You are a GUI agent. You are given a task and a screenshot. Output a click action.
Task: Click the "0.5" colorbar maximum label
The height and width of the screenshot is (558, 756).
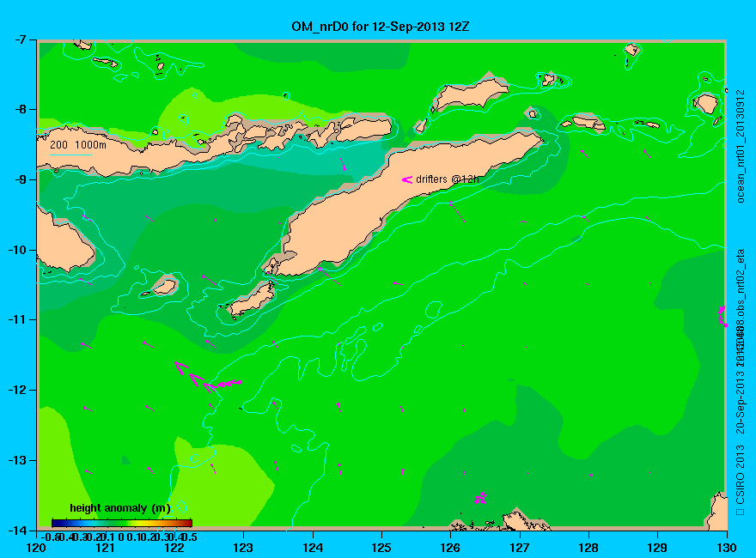(191, 537)
